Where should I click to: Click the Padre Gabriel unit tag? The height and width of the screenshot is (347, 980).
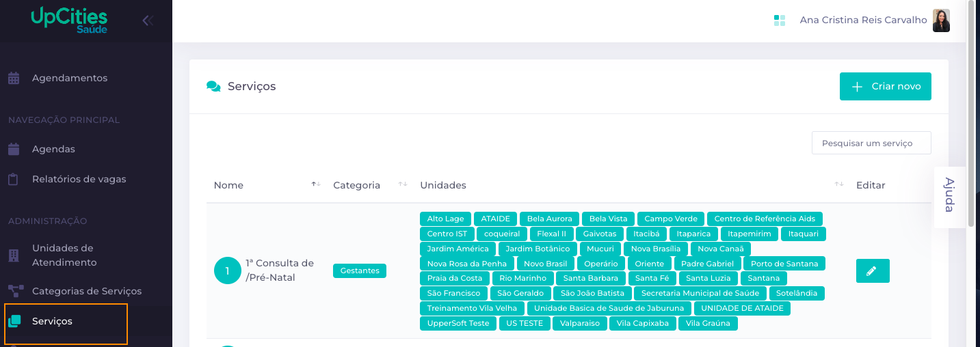point(707,264)
